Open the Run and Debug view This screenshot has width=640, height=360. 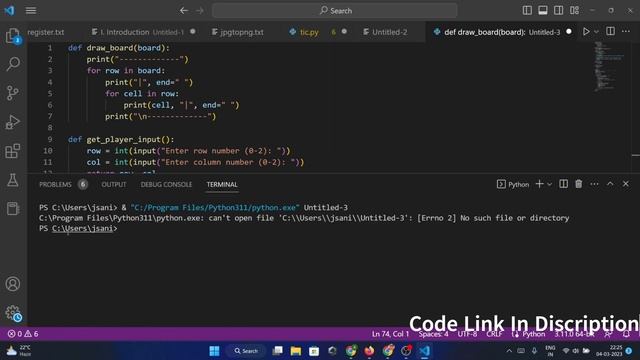tap(13, 122)
